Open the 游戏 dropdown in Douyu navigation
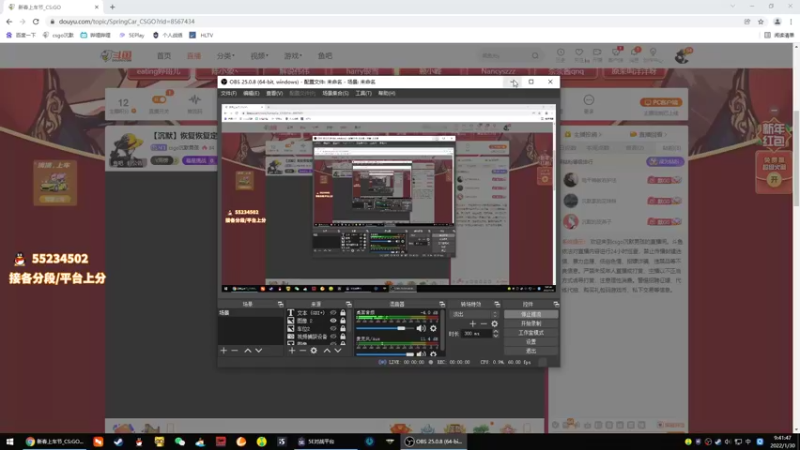800x450 pixels. tap(293, 56)
